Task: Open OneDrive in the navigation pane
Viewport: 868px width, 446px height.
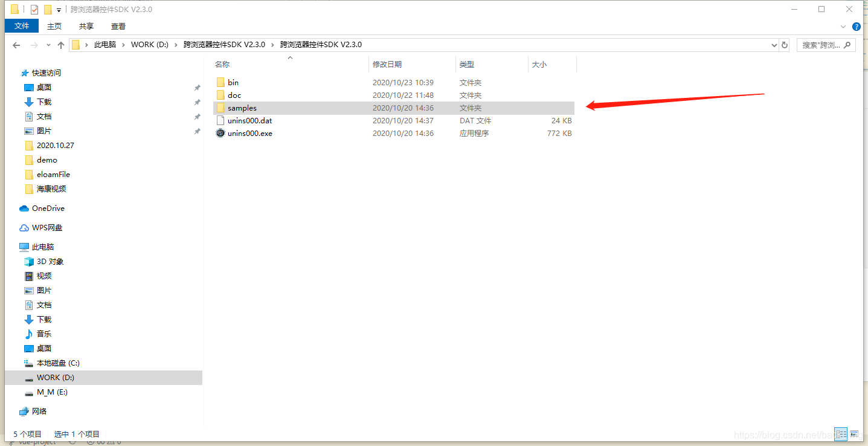Action: [x=48, y=208]
